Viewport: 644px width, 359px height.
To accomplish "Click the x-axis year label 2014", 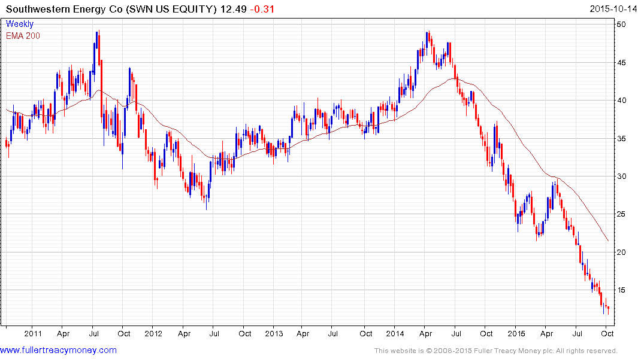I will (x=395, y=333).
